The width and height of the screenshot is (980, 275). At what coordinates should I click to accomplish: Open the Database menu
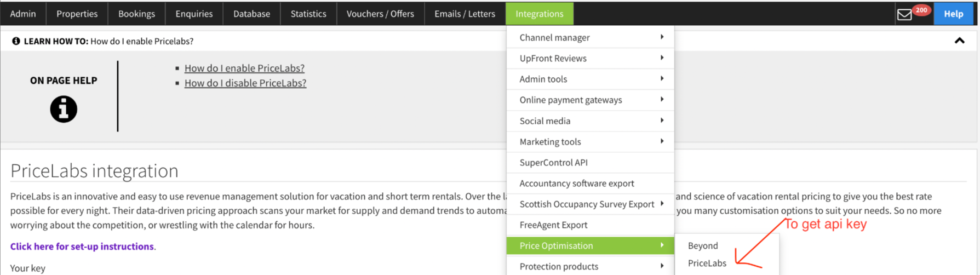pyautogui.click(x=252, y=14)
